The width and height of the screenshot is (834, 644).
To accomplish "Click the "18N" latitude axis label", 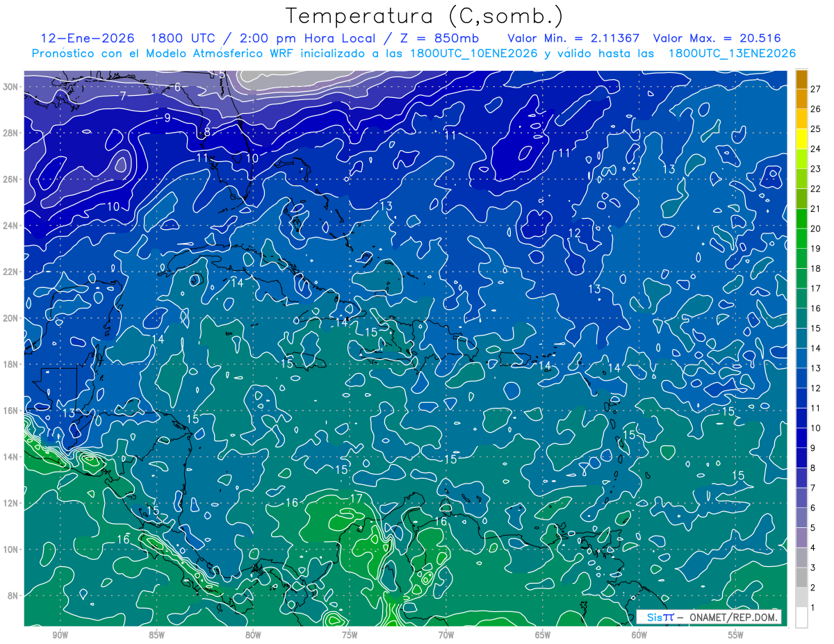I will [x=12, y=364].
